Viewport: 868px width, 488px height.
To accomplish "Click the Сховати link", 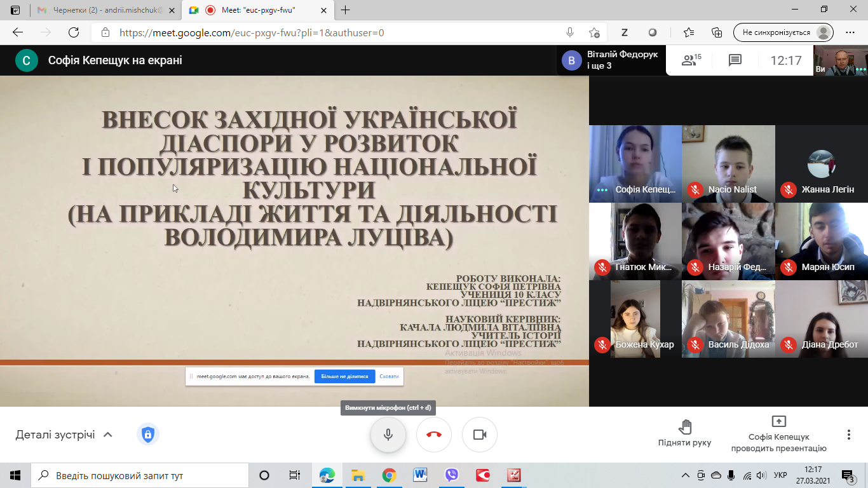I will click(x=389, y=376).
